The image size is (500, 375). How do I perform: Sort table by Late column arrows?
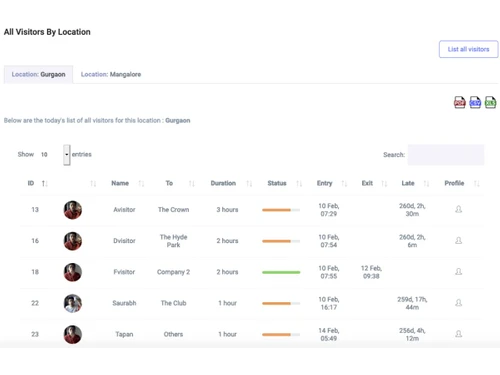(426, 183)
